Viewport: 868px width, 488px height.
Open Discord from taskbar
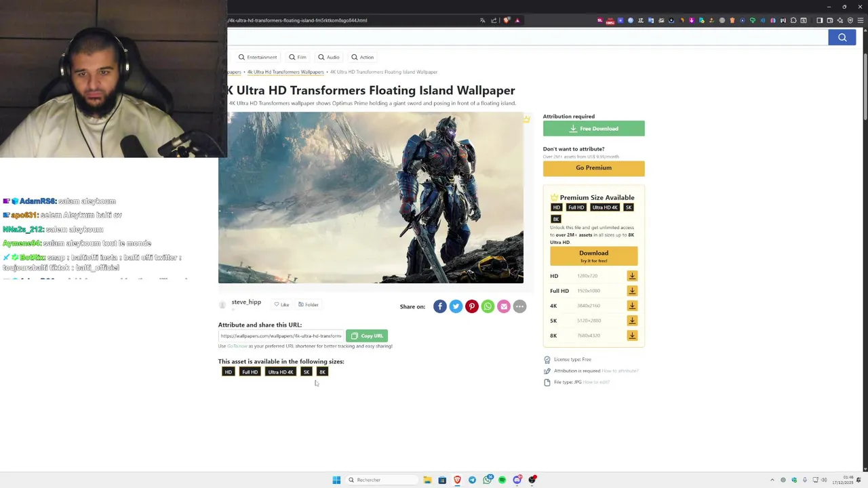[x=517, y=480]
